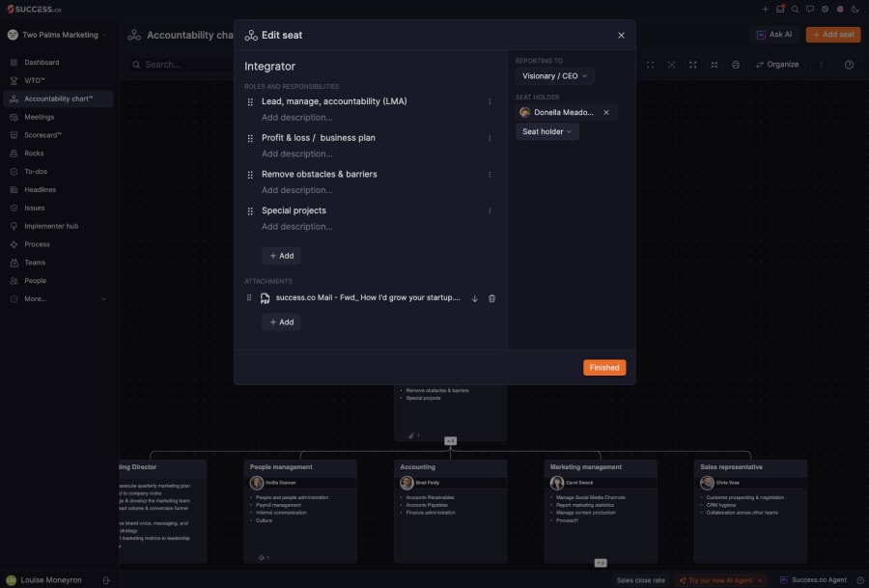The width and height of the screenshot is (869, 588).
Task: Click the print icon in chart toolbar
Action: (736, 65)
